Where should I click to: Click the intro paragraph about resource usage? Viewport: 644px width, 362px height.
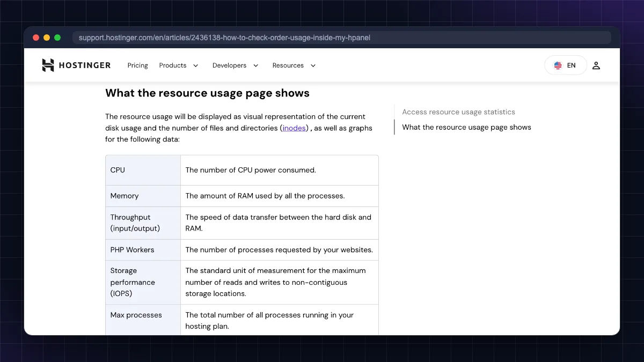[x=239, y=128]
